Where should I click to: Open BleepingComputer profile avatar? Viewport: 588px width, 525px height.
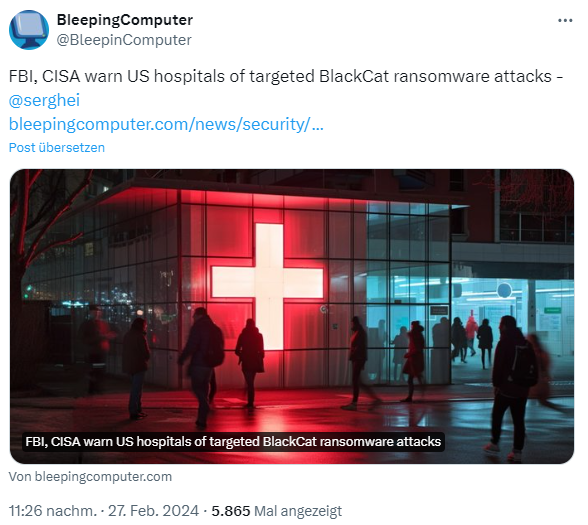click(28, 30)
